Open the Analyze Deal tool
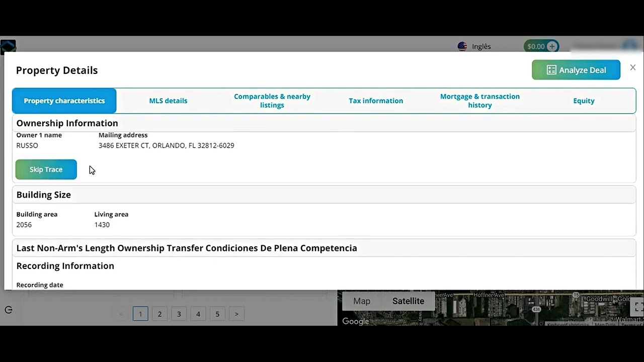Viewport: 644px width, 362px height. click(576, 70)
